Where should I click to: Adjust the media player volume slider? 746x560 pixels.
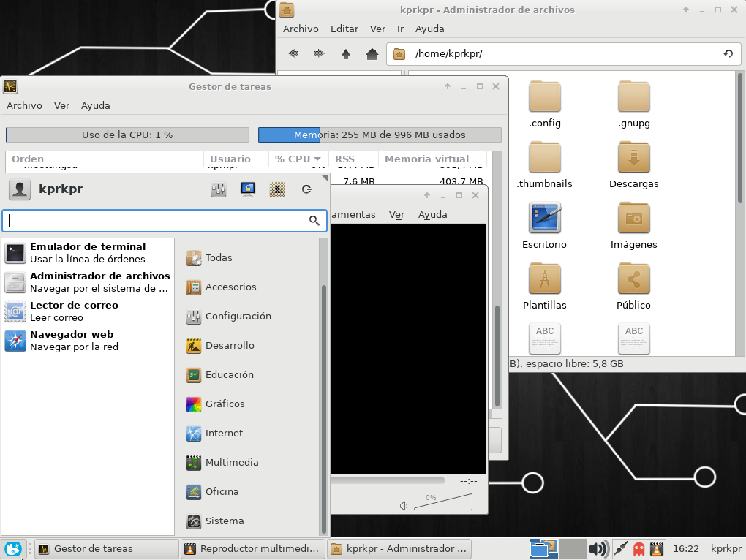coord(443,502)
